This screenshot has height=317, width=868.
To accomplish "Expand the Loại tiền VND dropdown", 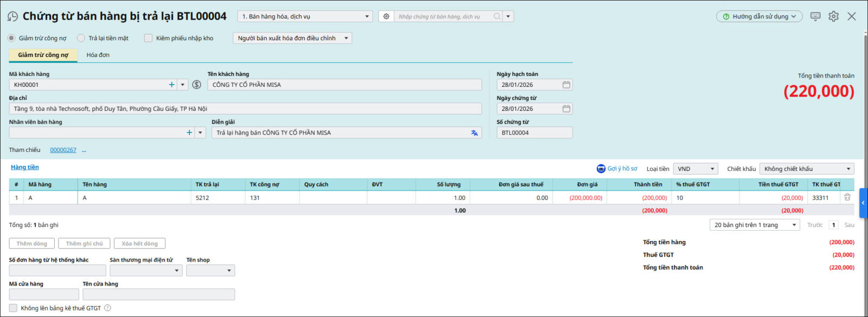I will pyautogui.click(x=696, y=169).
